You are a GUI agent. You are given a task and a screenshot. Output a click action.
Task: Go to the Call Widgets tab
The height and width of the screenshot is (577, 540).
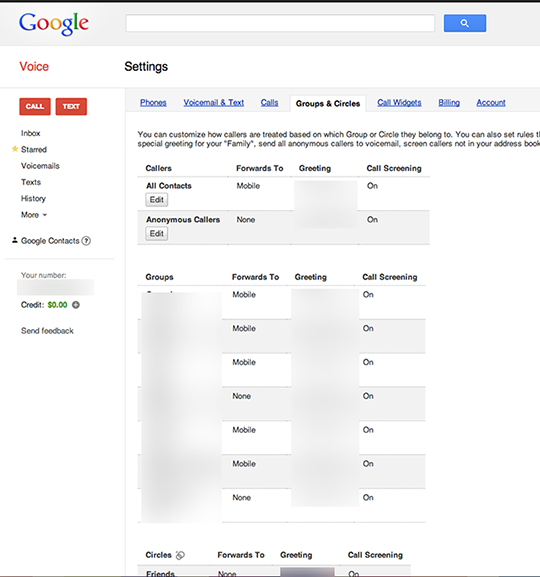tap(399, 103)
